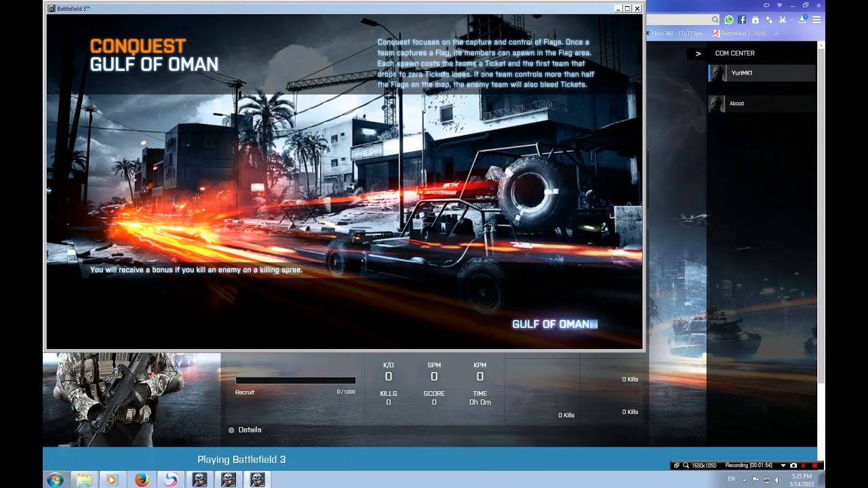Click the up-down arrows sync toolbar icon
Screen dimensions: 868x488
(769, 20)
